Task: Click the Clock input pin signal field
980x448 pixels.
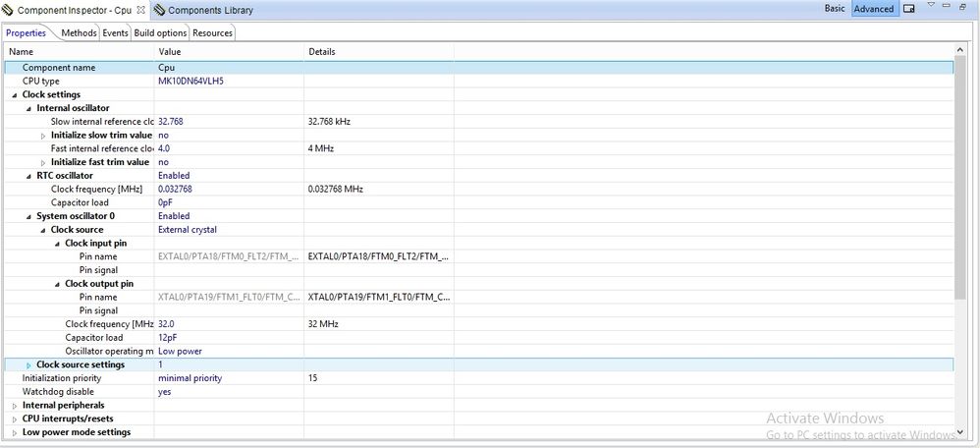Action: click(x=229, y=270)
